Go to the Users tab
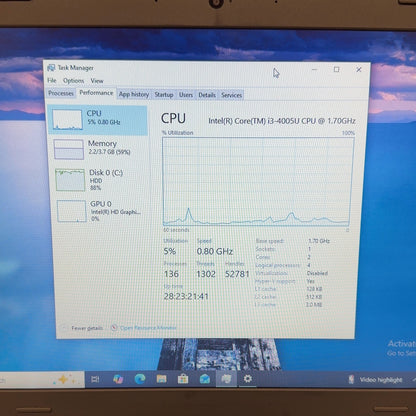This screenshot has height=416, width=416. 186,95
